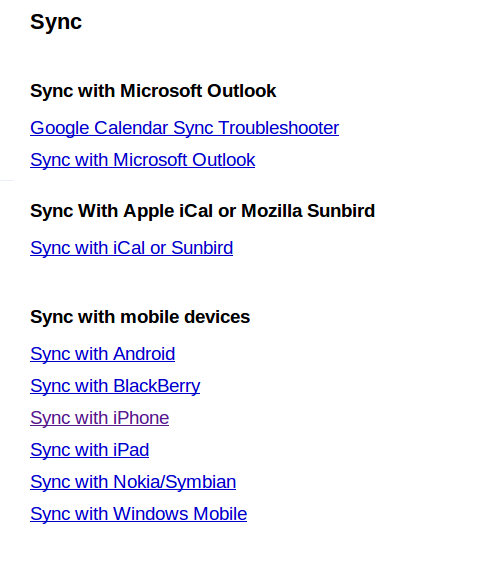Open the Sync with Windows Mobile link

pyautogui.click(x=138, y=514)
